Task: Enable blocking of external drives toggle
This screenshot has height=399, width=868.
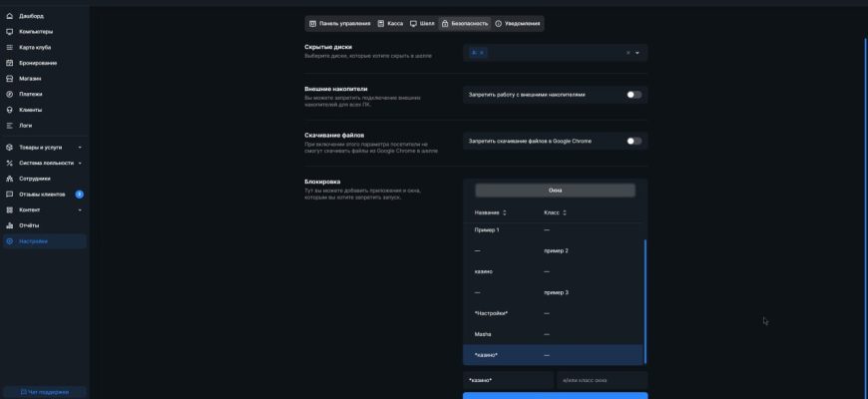Action: tap(634, 95)
